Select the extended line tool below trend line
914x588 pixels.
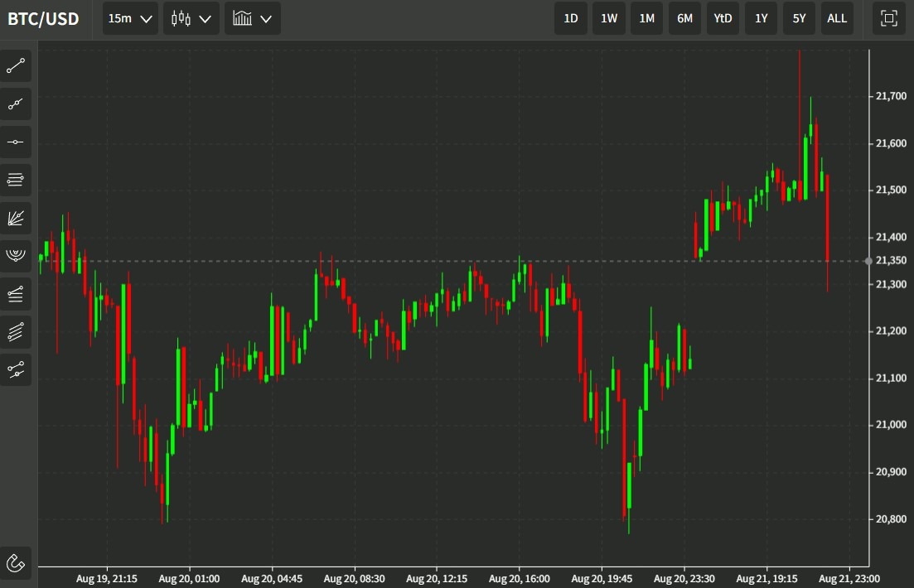[x=16, y=104]
